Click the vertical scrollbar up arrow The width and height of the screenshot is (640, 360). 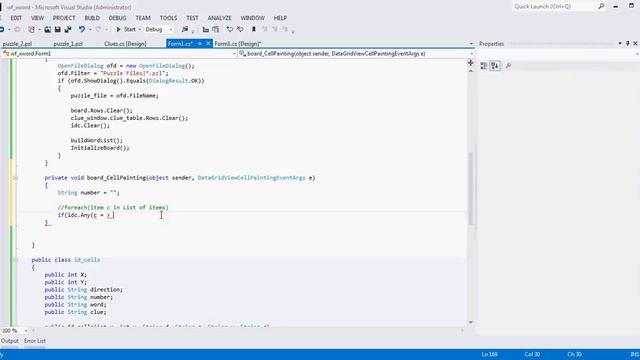[x=471, y=71]
